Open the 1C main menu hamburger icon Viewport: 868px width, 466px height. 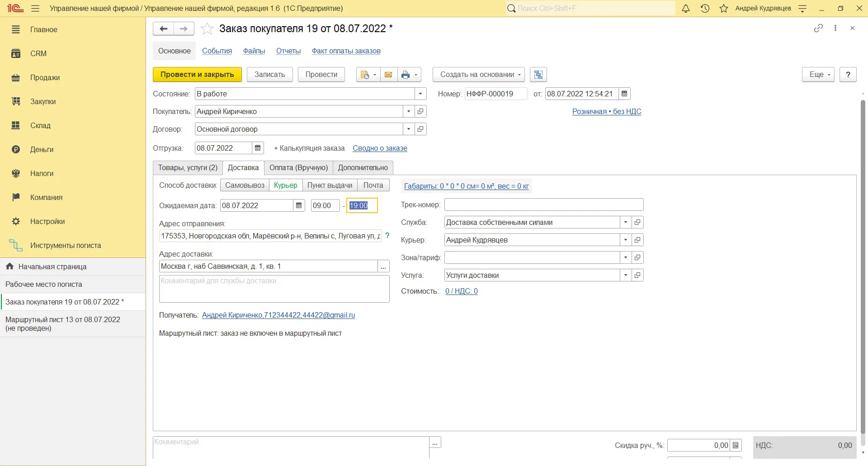pos(35,8)
